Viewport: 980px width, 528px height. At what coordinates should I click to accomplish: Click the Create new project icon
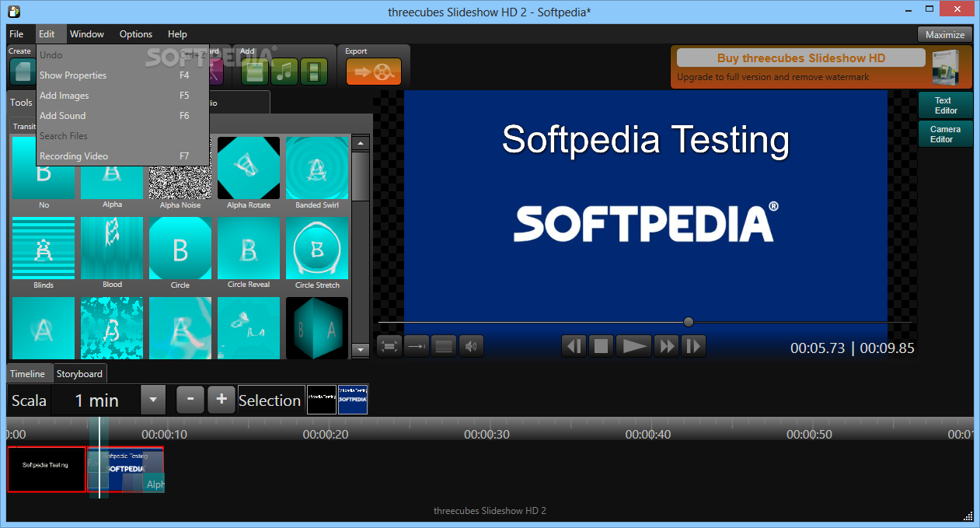(x=21, y=72)
